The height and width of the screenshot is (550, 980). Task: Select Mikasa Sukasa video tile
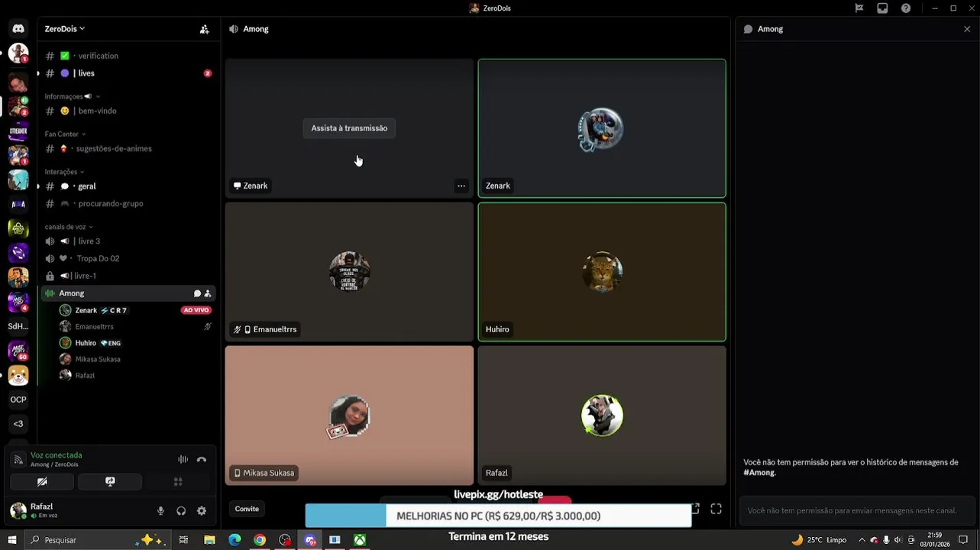tap(349, 416)
